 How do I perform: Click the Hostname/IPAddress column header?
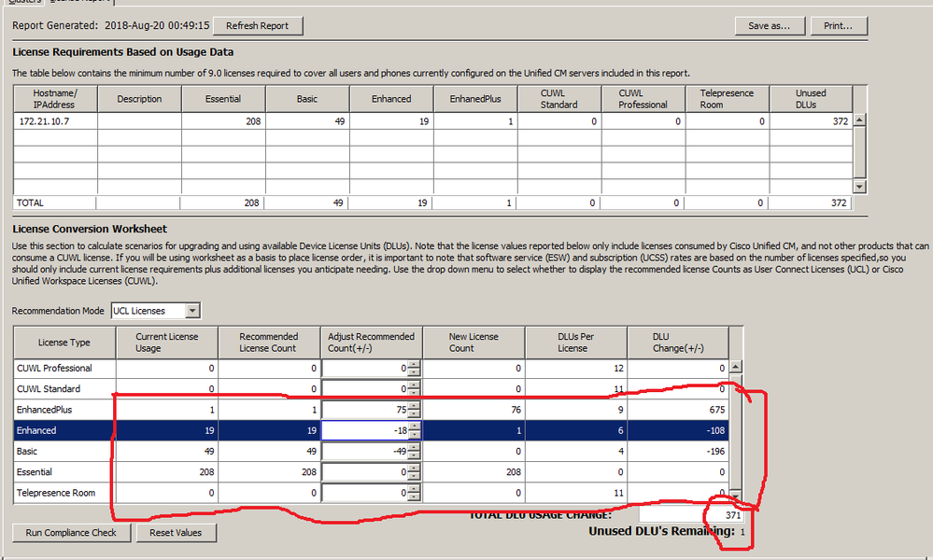pyautogui.click(x=55, y=99)
